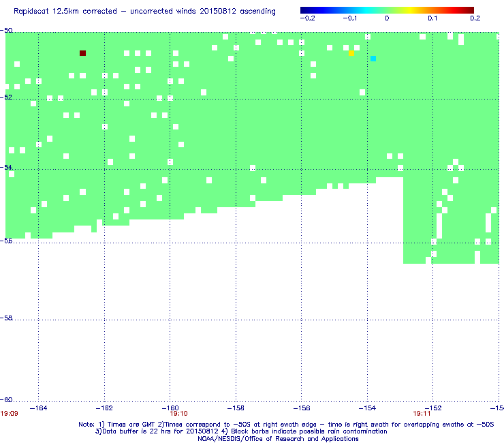Click latitude label -50

pyautogui.click(x=6, y=31)
